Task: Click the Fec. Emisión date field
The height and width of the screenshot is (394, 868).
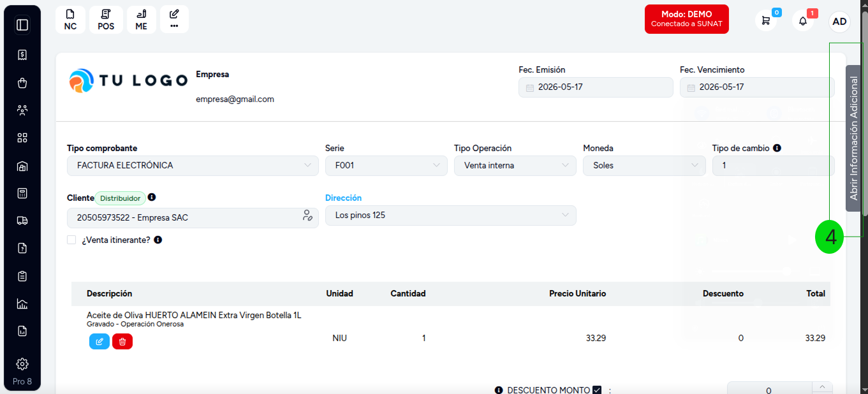Action: 596,87
